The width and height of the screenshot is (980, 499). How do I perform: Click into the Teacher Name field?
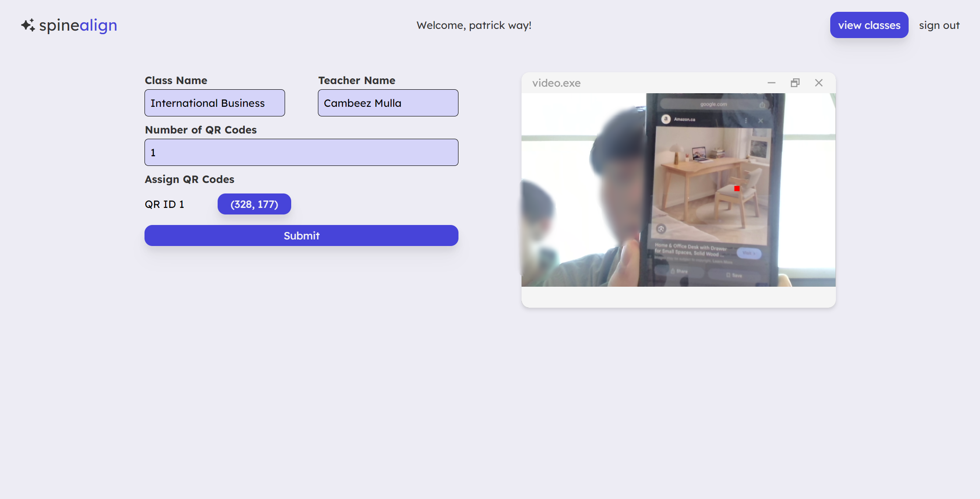click(388, 103)
